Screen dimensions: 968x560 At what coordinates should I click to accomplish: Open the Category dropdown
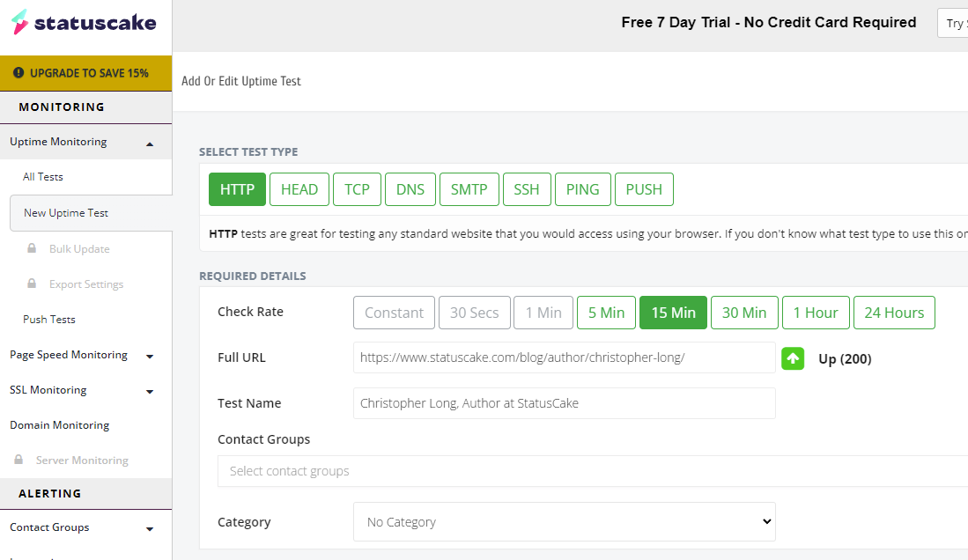coord(565,522)
